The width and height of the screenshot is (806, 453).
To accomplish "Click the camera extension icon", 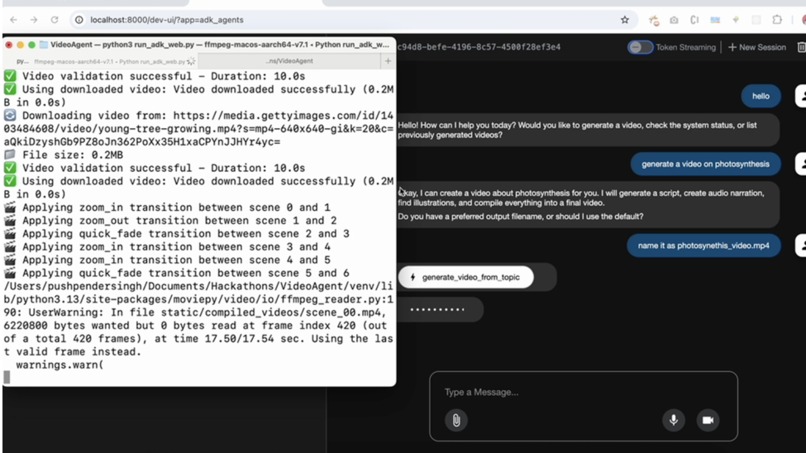I will (674, 20).
